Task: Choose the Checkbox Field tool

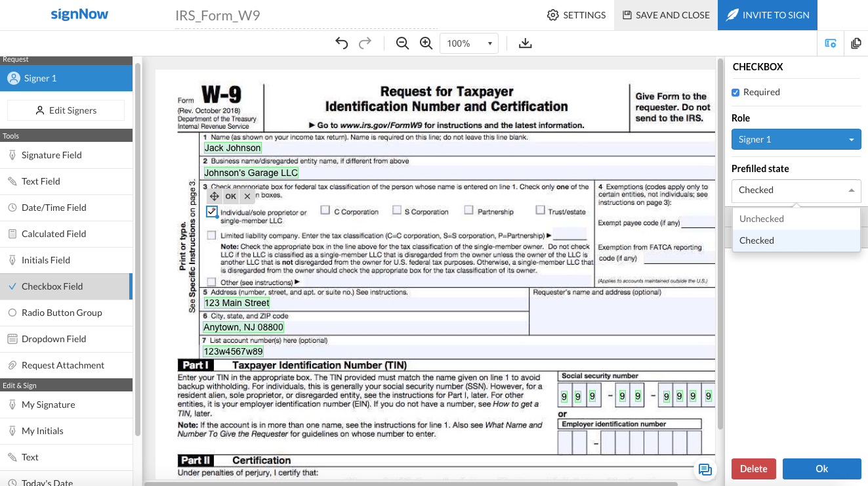Action: [x=66, y=286]
